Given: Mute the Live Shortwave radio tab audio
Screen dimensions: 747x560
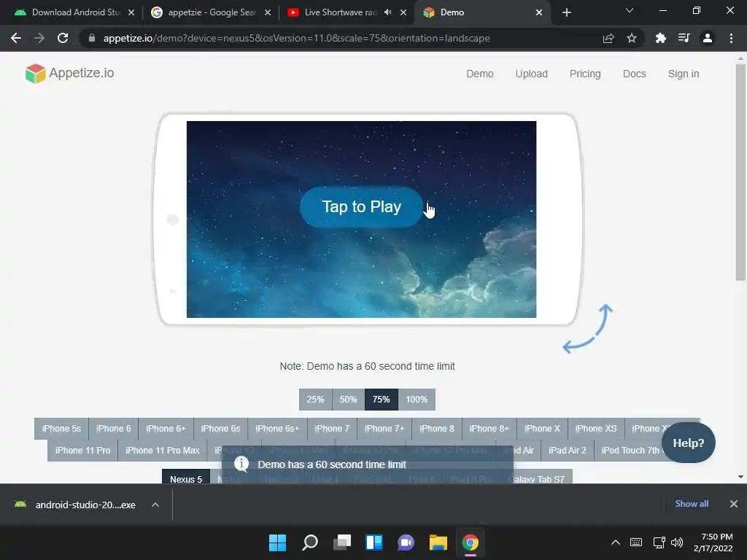Looking at the screenshot, I should pos(388,12).
